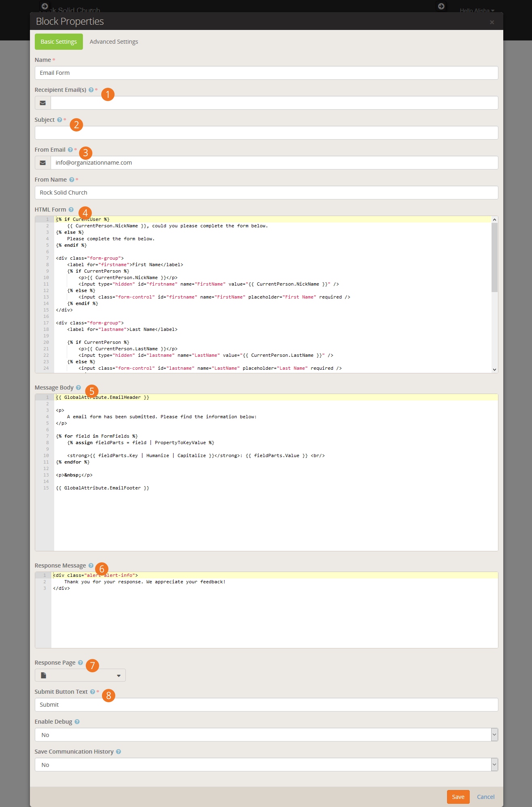Open Hello Alisha user menu
This screenshot has width=532, height=807.
pos(477,11)
